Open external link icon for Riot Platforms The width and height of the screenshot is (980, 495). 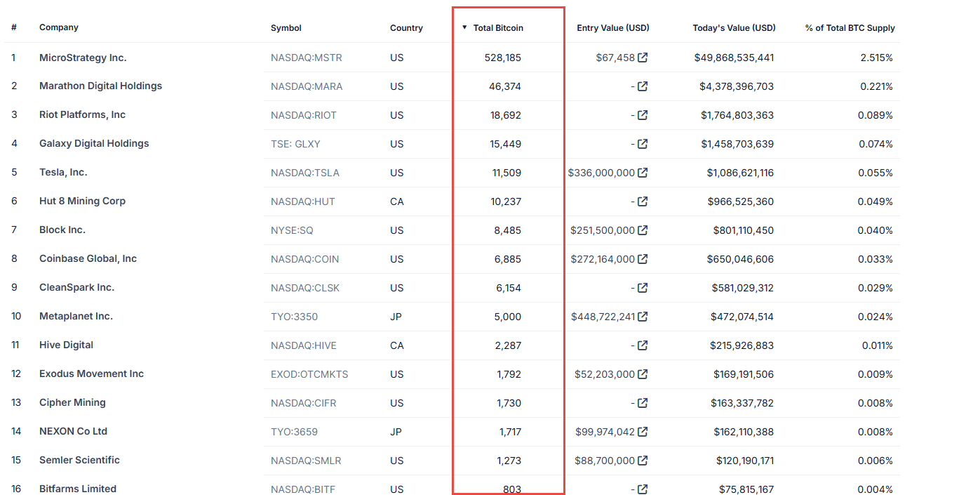643,115
